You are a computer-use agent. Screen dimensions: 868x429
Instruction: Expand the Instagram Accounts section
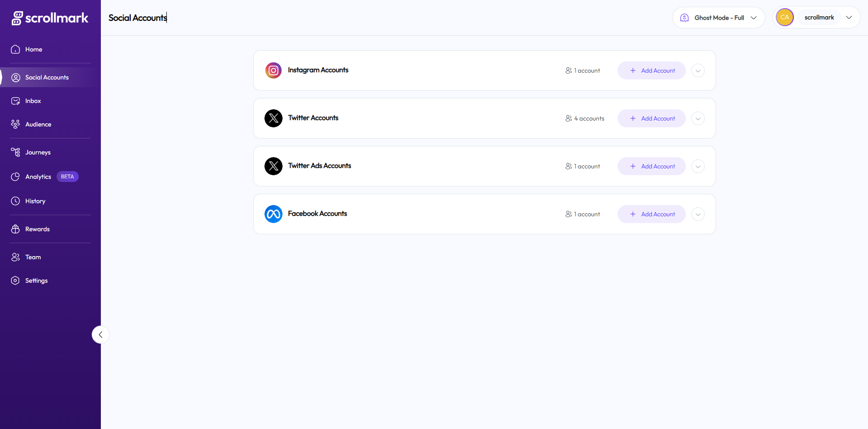pos(698,70)
